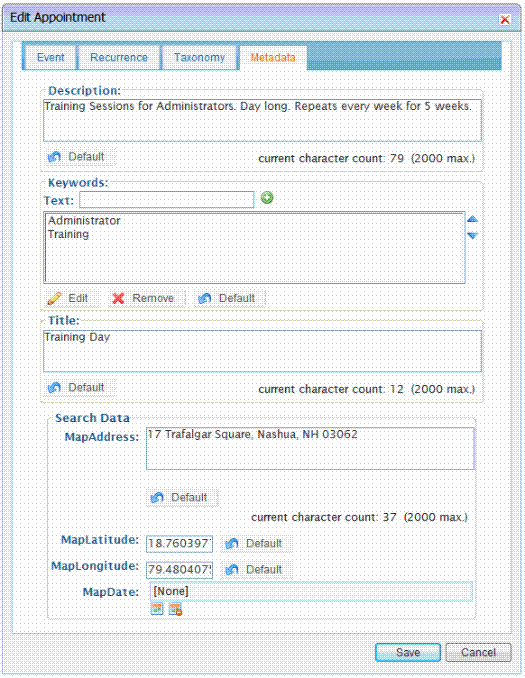This screenshot has width=525, height=678.
Task: Edit keyword using the pencil button
Action: pos(67,298)
